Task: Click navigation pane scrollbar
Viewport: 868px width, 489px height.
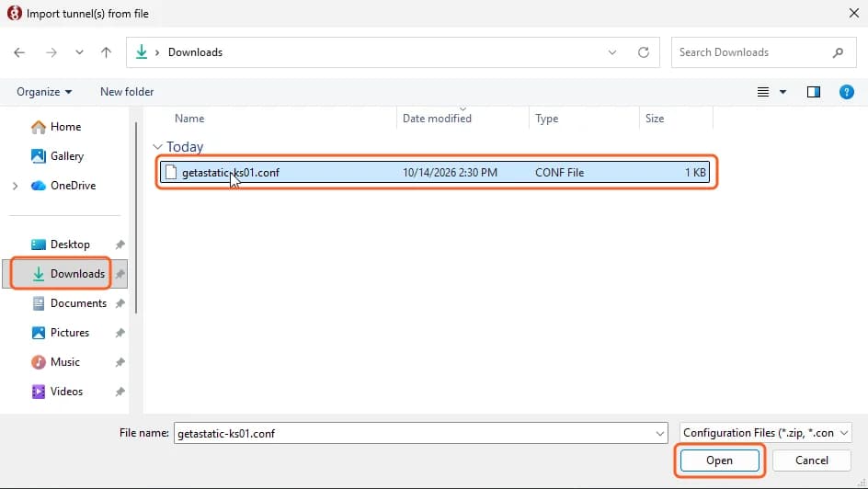Action: point(136,218)
